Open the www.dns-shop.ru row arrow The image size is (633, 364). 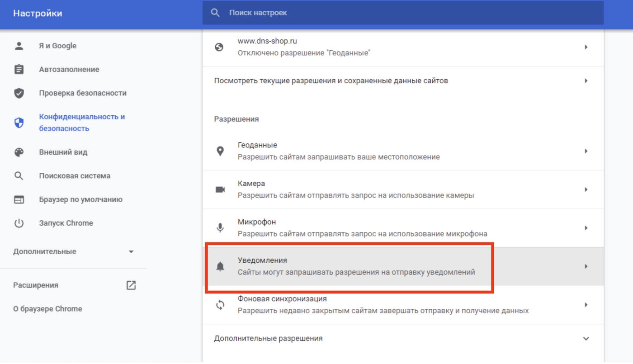point(586,47)
